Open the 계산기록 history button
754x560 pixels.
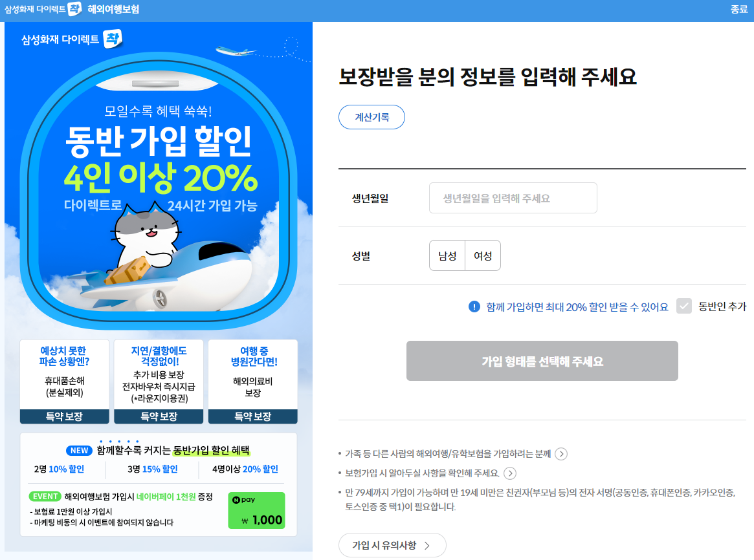[371, 117]
